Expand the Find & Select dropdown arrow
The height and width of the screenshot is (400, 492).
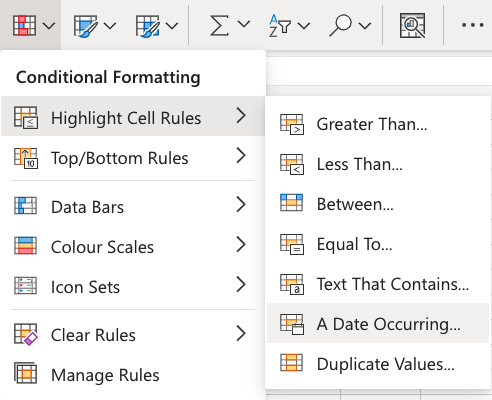365,26
